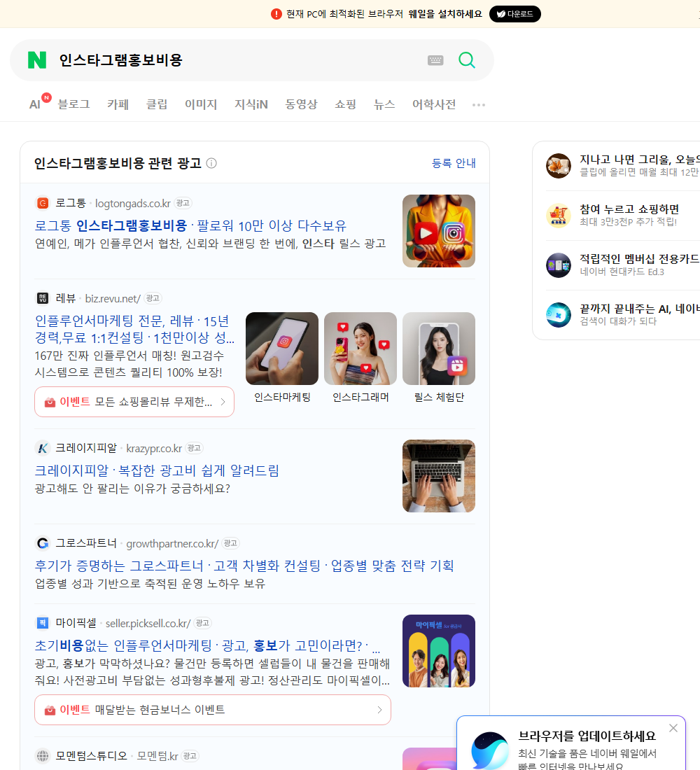Screen dimensions: 700x770
Task: Switch to the 동영상 tab
Action: tap(301, 104)
